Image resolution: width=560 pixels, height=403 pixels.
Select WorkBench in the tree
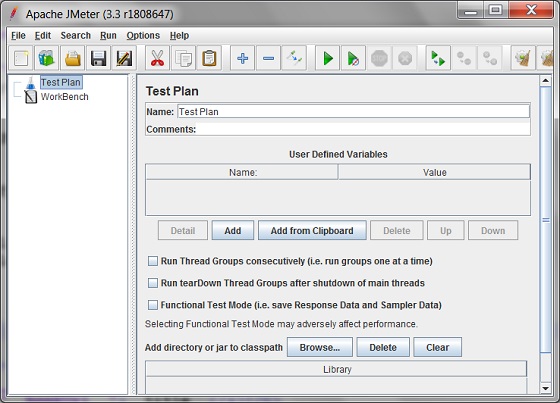coord(65,96)
